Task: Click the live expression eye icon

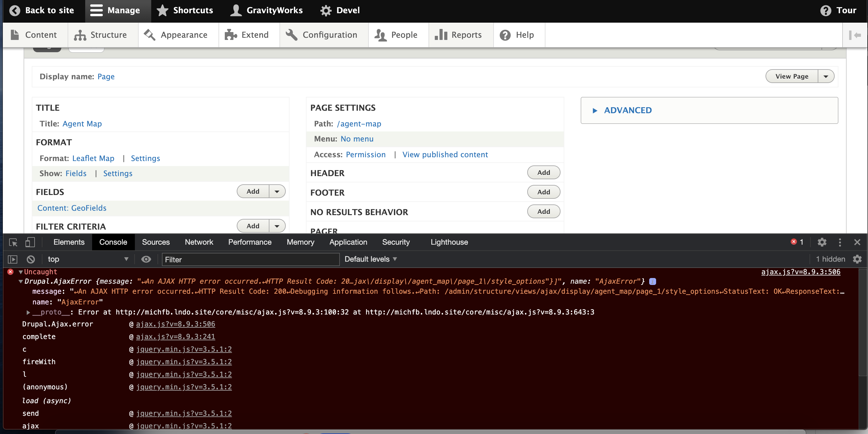Action: 146,259
